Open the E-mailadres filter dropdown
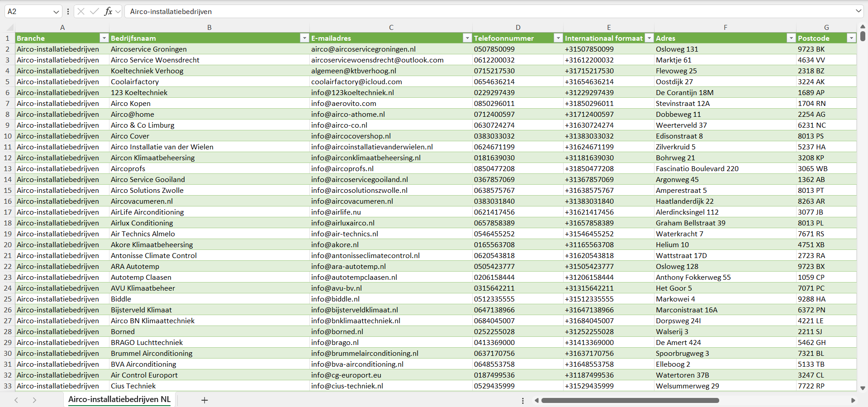This screenshot has height=407, width=868. (x=467, y=38)
